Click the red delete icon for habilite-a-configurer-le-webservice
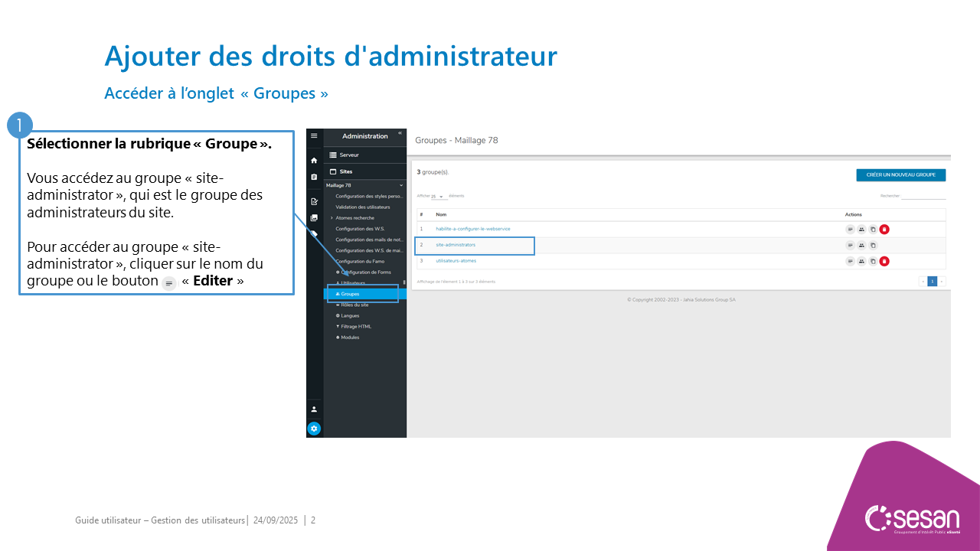Image resolution: width=980 pixels, height=551 pixels. (884, 229)
